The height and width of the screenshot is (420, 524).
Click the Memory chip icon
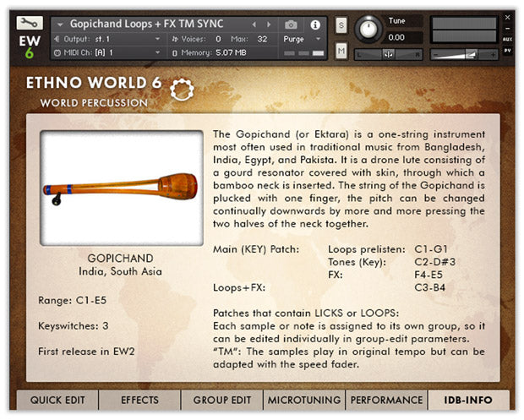(x=174, y=53)
